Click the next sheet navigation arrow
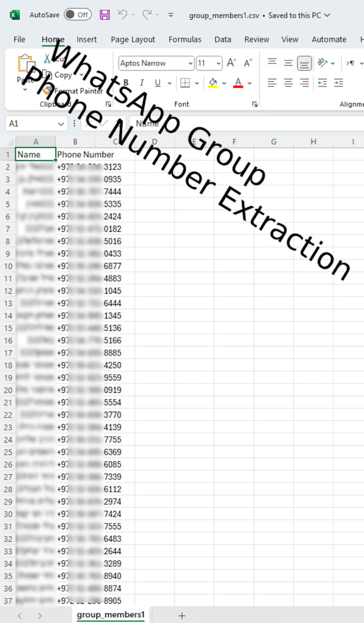 [x=40, y=616]
